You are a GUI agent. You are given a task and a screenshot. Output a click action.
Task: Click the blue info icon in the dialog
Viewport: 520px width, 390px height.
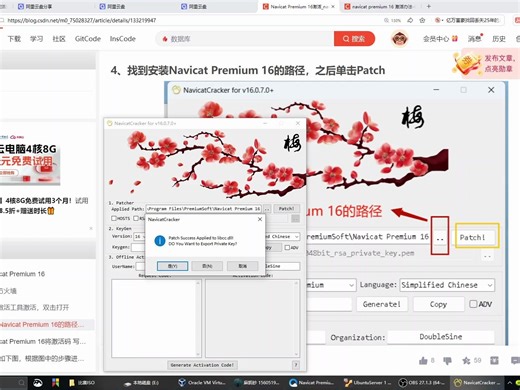[160, 241]
